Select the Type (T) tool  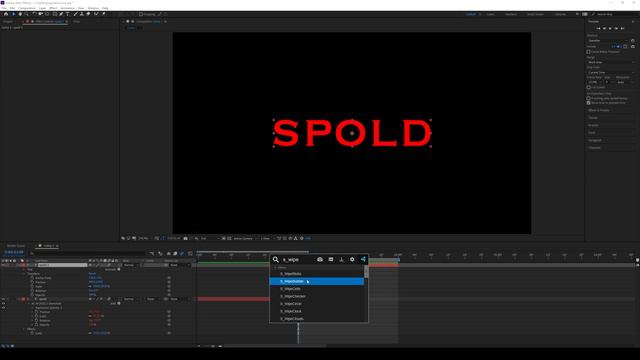[68, 14]
